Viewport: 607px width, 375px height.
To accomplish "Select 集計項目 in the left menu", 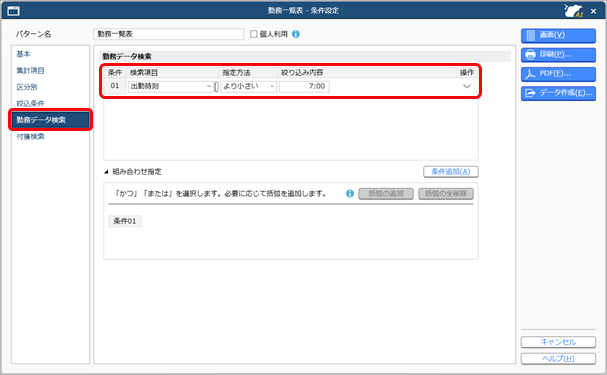I will pyautogui.click(x=31, y=70).
